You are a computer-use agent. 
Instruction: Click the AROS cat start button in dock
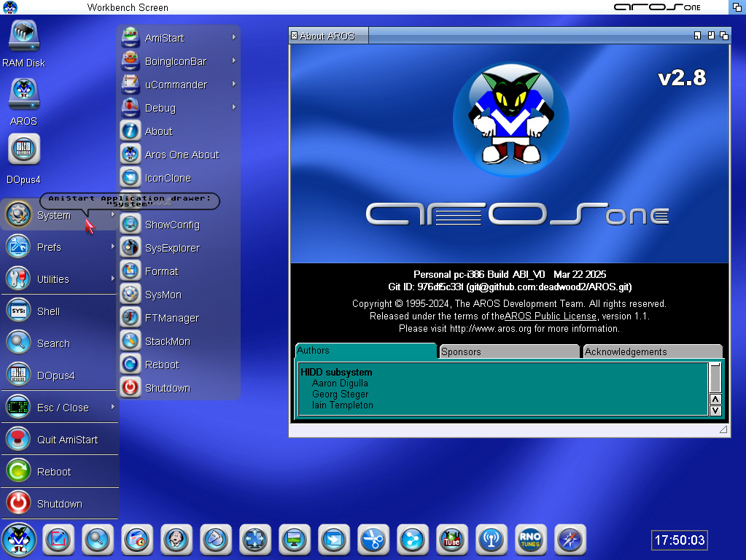[18, 540]
